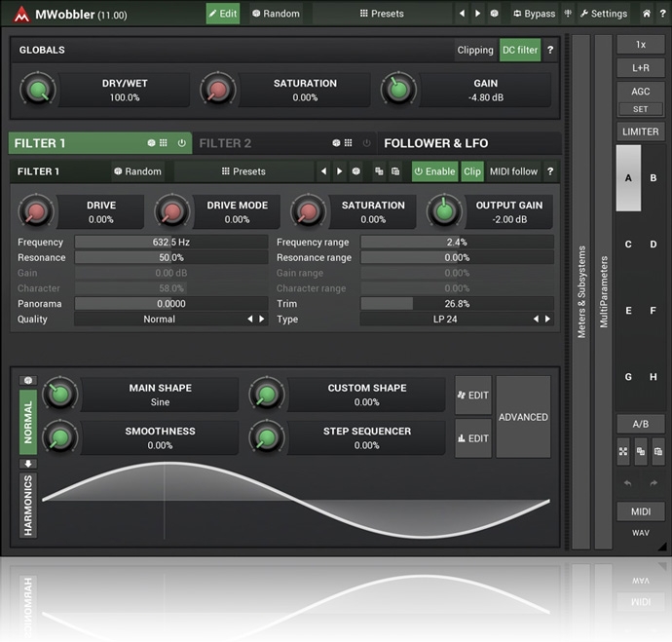Click the Filter 1 tab power icon
The height and width of the screenshot is (642, 672).
pyautogui.click(x=181, y=143)
